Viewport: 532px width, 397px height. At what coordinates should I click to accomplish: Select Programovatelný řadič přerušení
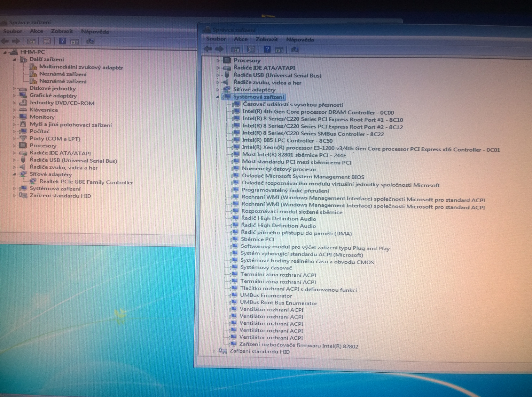[285, 190]
